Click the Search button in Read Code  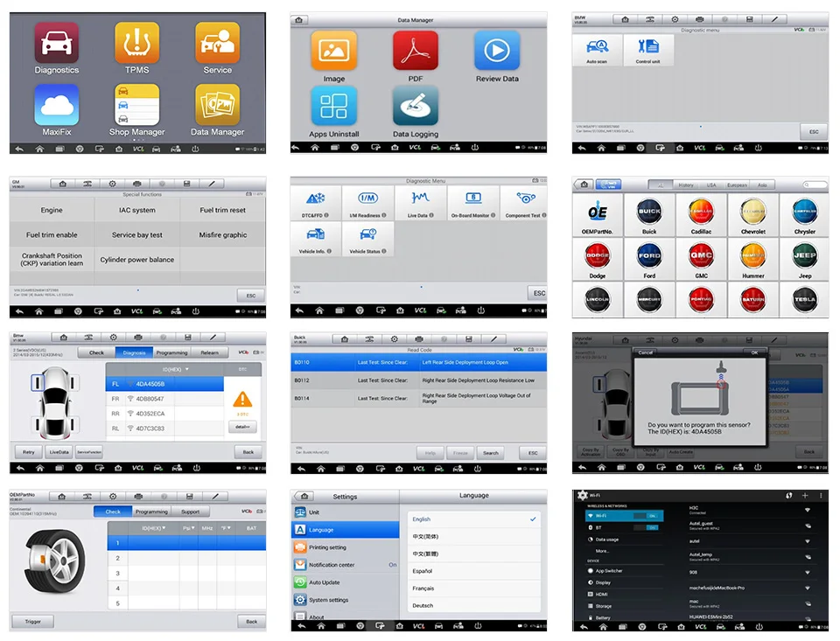pos(491,453)
